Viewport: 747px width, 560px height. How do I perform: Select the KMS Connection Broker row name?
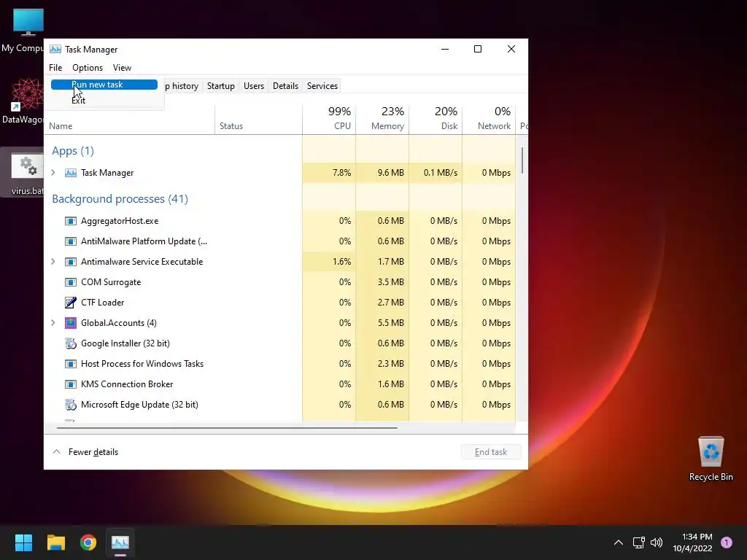(x=127, y=384)
